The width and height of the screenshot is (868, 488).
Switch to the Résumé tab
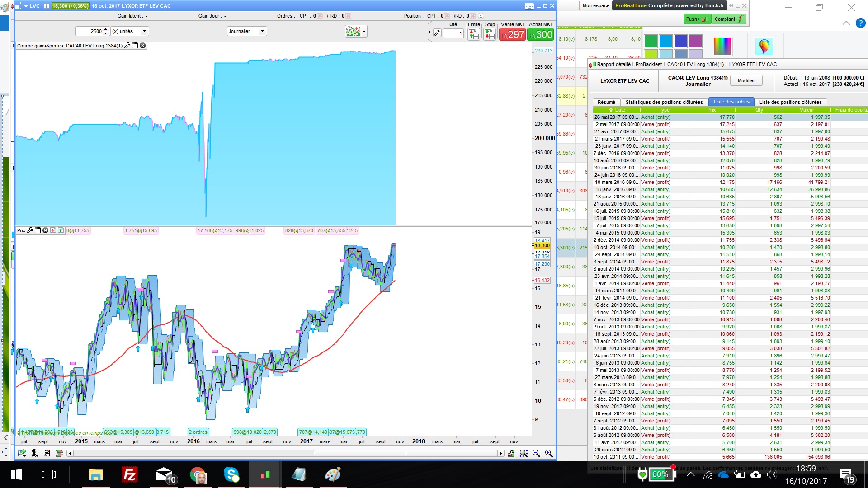click(606, 102)
